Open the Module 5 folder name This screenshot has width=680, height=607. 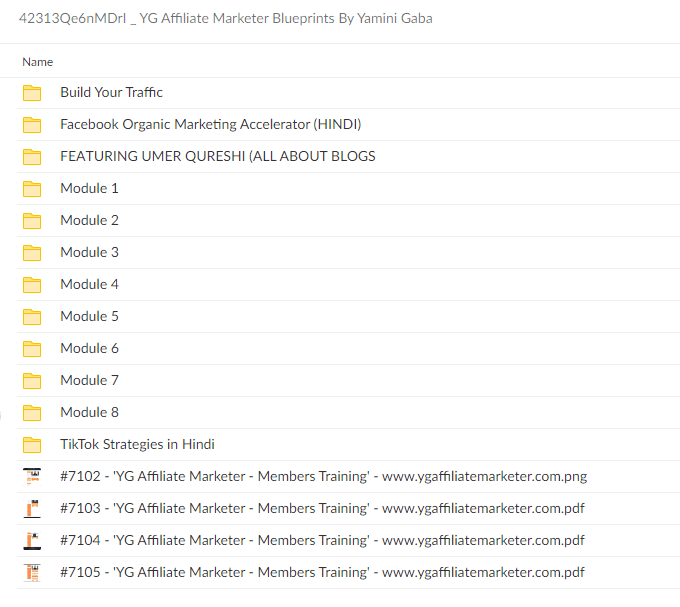89,317
